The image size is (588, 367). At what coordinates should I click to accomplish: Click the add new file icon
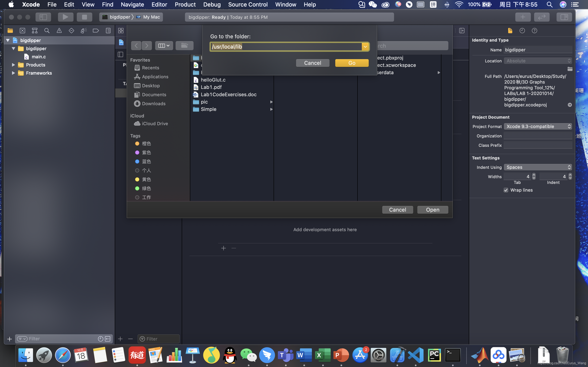point(9,338)
